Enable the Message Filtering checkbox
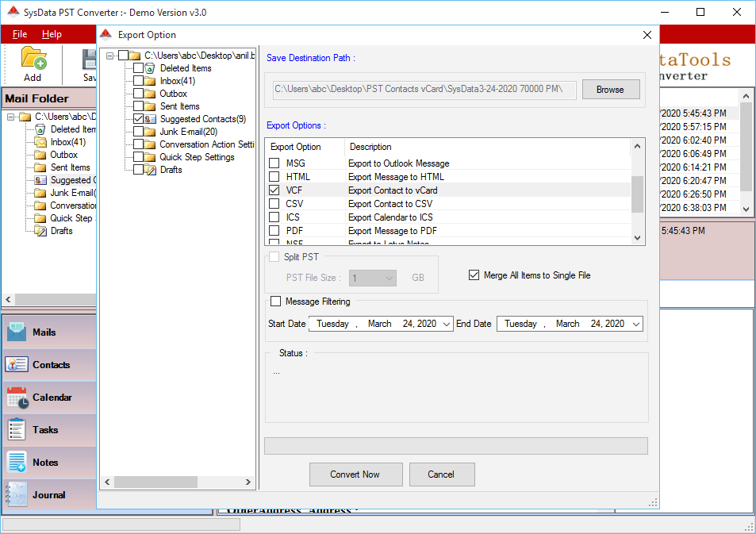Viewport: 756px width, 534px height. [276, 301]
